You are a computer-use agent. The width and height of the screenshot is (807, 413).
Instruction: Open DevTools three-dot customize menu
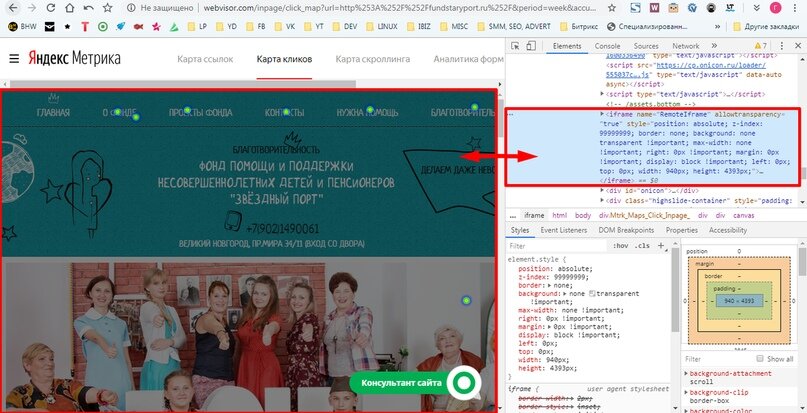782,46
